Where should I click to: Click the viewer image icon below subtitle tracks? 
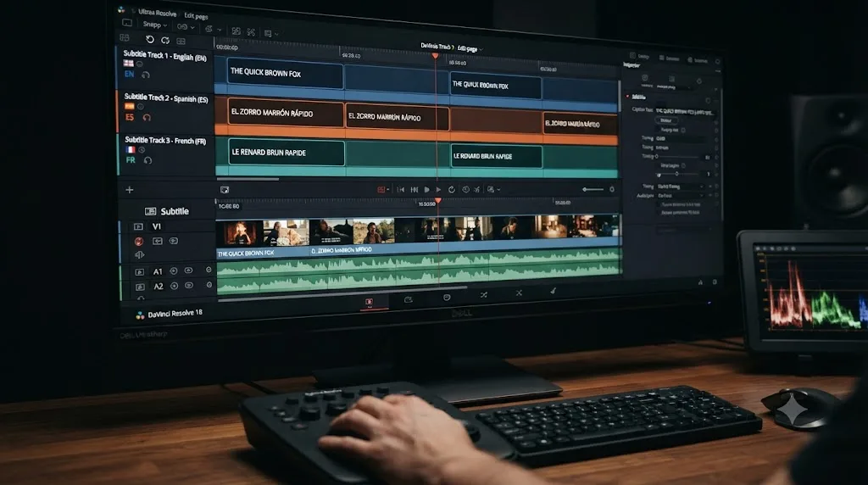click(x=224, y=190)
